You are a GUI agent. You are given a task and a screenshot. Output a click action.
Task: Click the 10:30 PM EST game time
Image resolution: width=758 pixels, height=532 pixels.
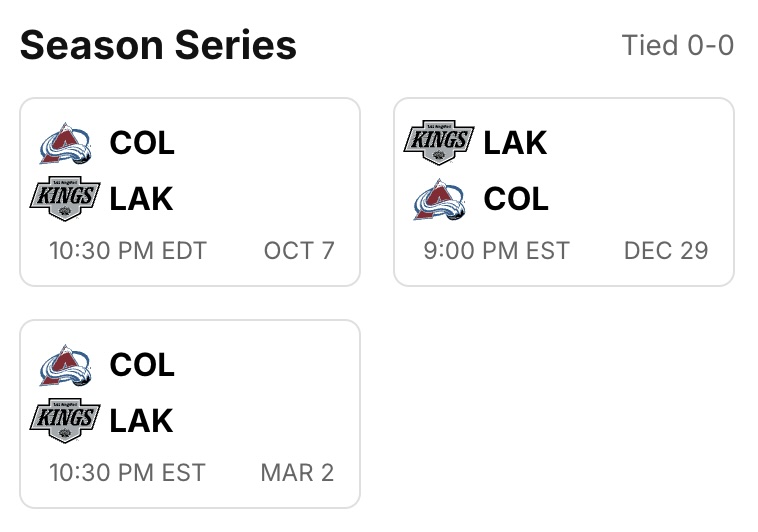click(x=127, y=472)
